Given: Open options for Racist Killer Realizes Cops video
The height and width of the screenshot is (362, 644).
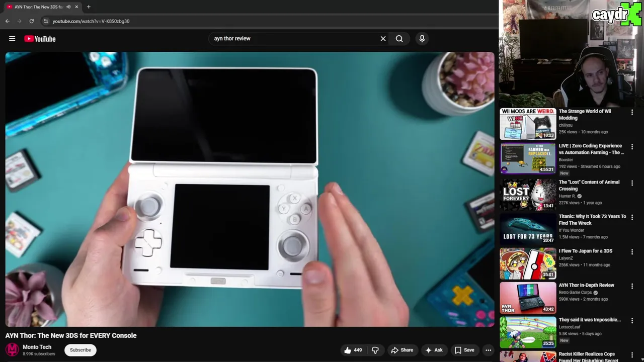Looking at the screenshot, I should [632, 355].
